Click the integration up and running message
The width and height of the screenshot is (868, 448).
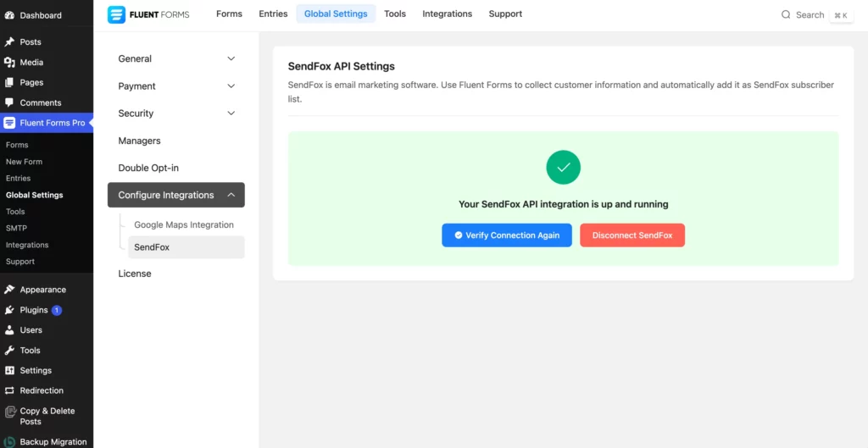564,204
